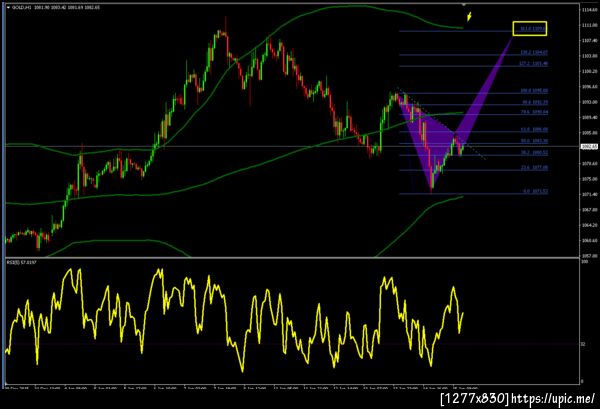
Task: Click the 127.2 Fibonacci level label
Action: click(x=534, y=64)
